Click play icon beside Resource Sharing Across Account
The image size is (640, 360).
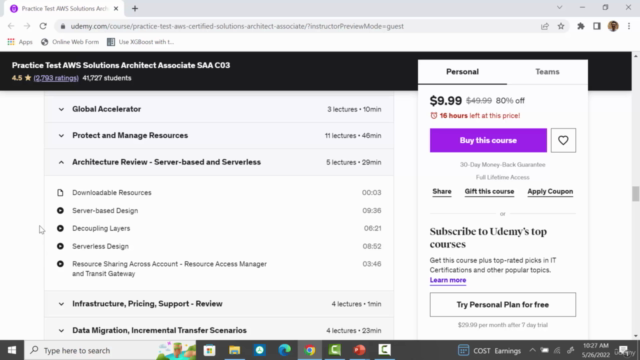[x=60, y=264]
